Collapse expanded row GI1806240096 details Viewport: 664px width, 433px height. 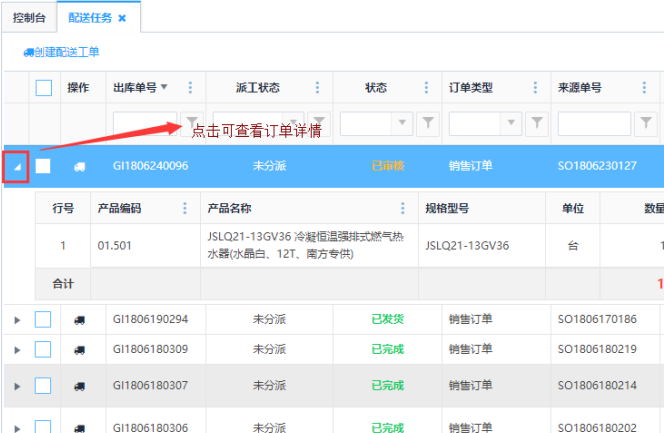[x=16, y=166]
